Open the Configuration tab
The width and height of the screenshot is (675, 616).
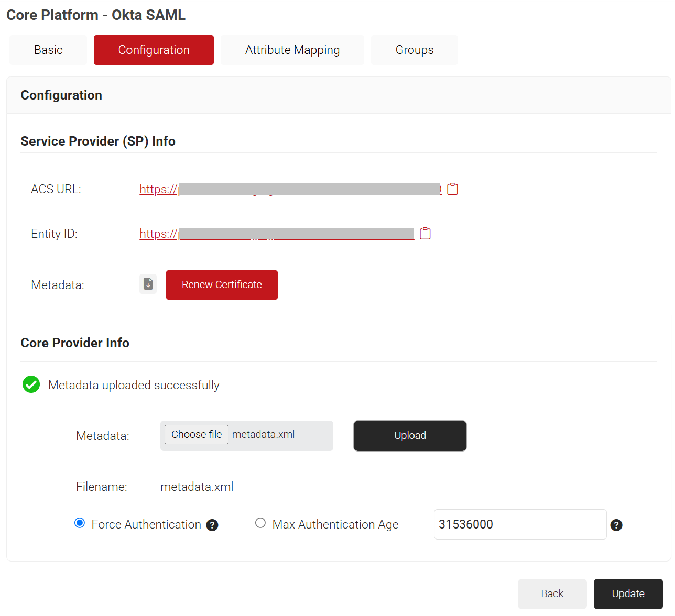pyautogui.click(x=154, y=50)
